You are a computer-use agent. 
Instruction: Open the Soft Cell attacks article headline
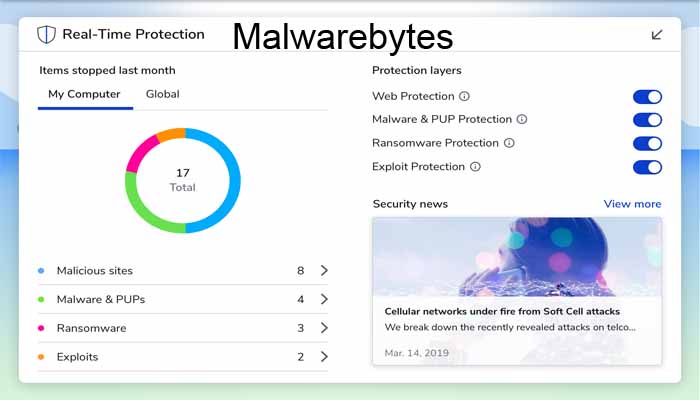(x=502, y=311)
